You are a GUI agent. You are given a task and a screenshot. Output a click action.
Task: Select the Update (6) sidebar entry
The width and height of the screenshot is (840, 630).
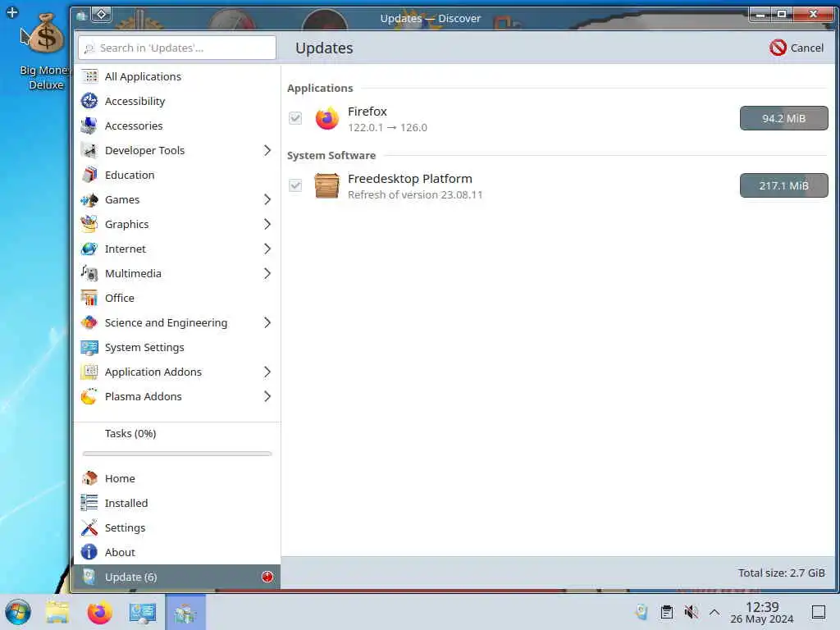pyautogui.click(x=177, y=577)
